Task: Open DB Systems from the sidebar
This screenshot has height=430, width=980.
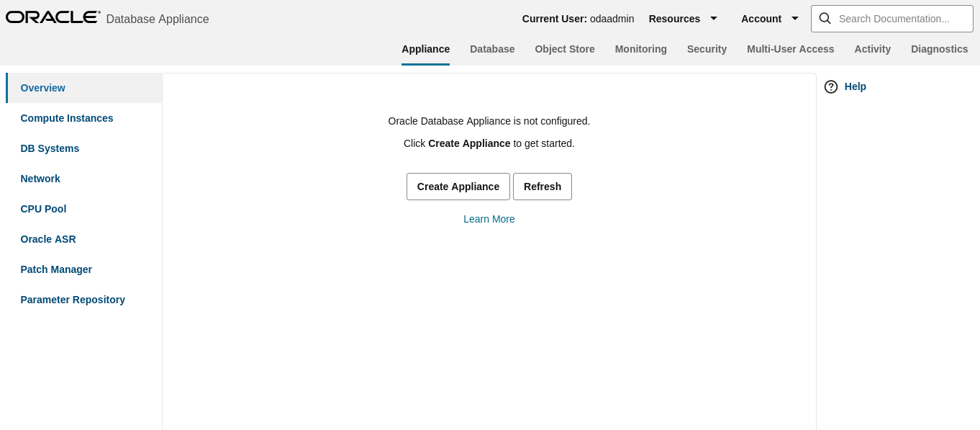Action: pos(50,148)
